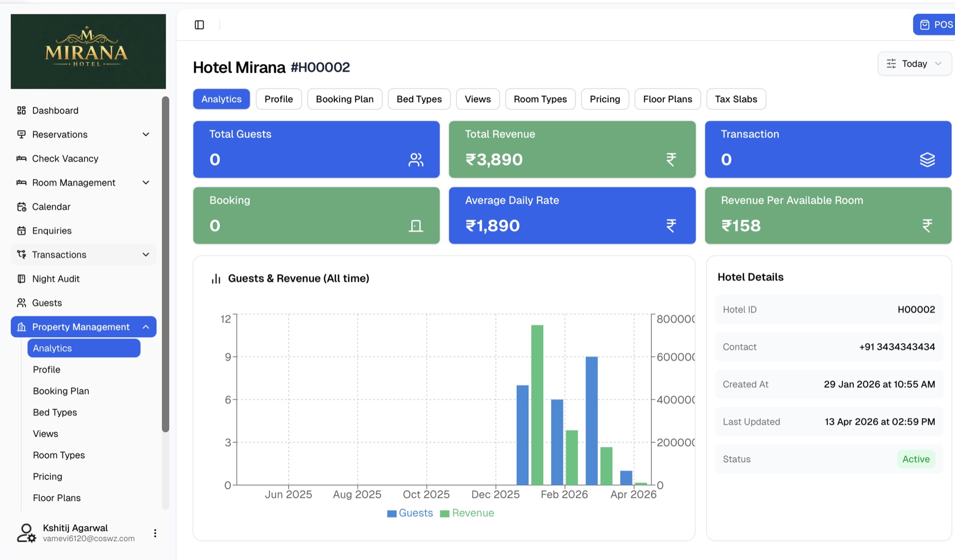
Task: Click the Guests people icon in sidebar
Action: click(x=21, y=303)
